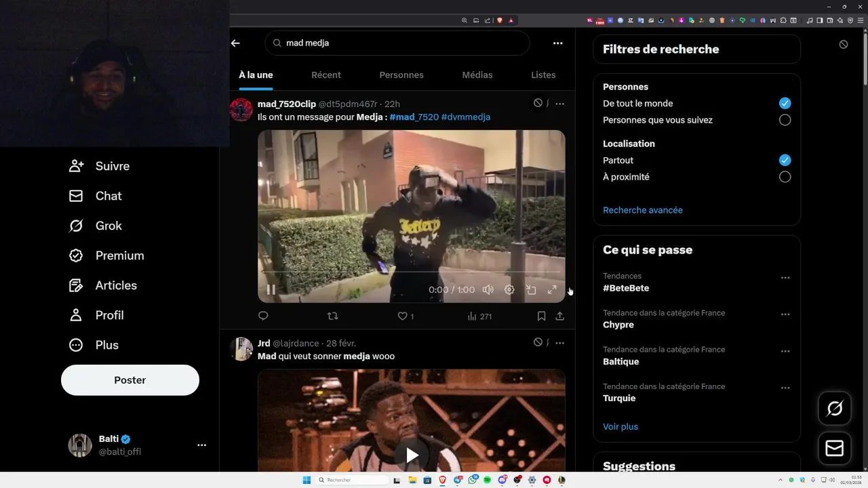The image size is (868, 488).
Task: Click the Poster button
Action: click(130, 380)
